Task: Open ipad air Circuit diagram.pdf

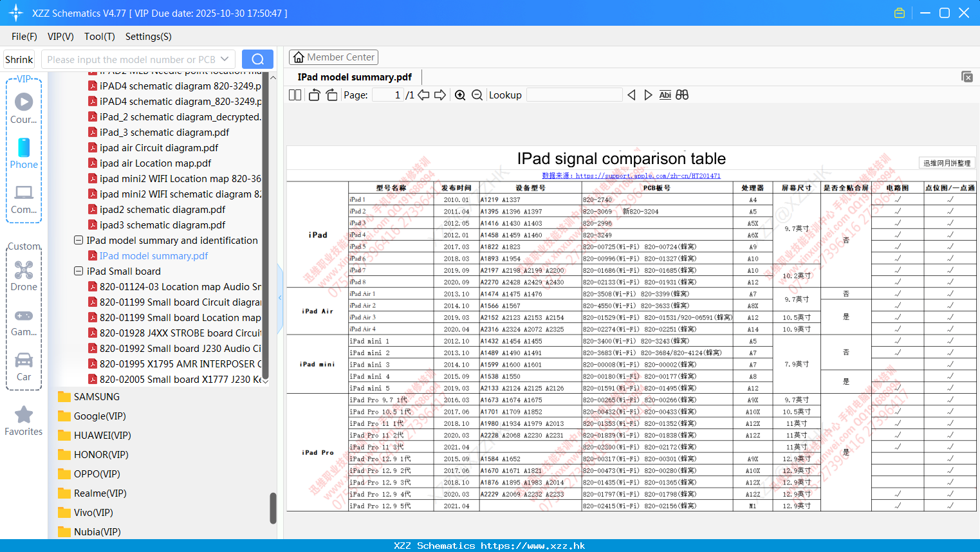Action: pos(159,148)
